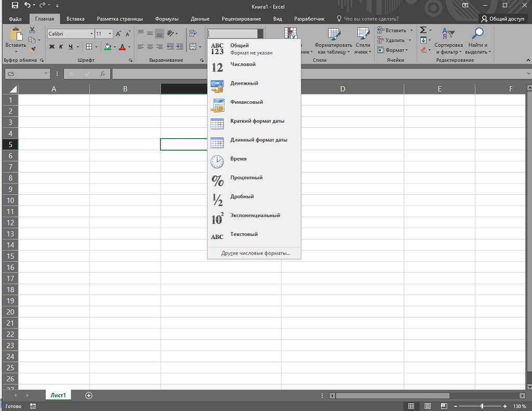Increase font size with the larger A

pyautogui.click(x=118, y=34)
